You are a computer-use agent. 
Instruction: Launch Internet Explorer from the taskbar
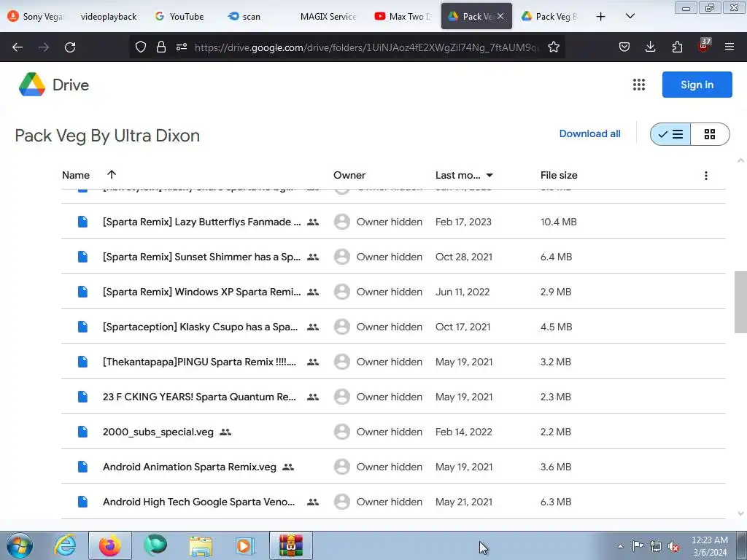point(65,545)
